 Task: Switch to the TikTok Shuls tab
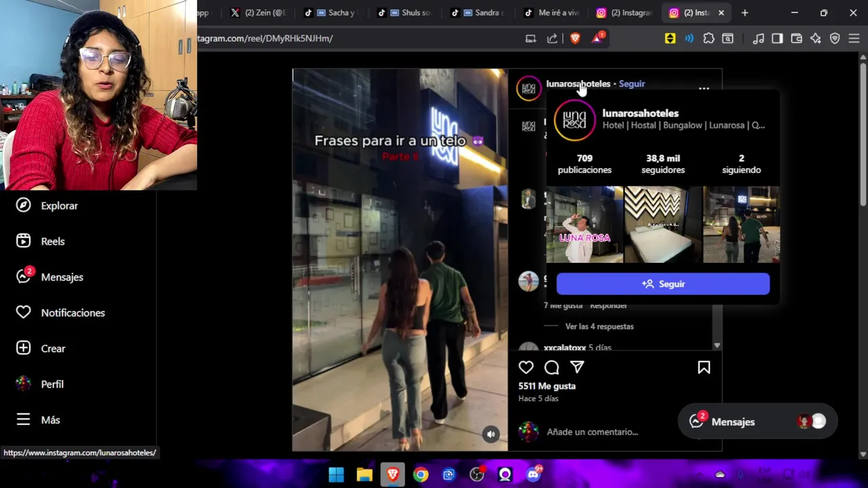point(405,13)
